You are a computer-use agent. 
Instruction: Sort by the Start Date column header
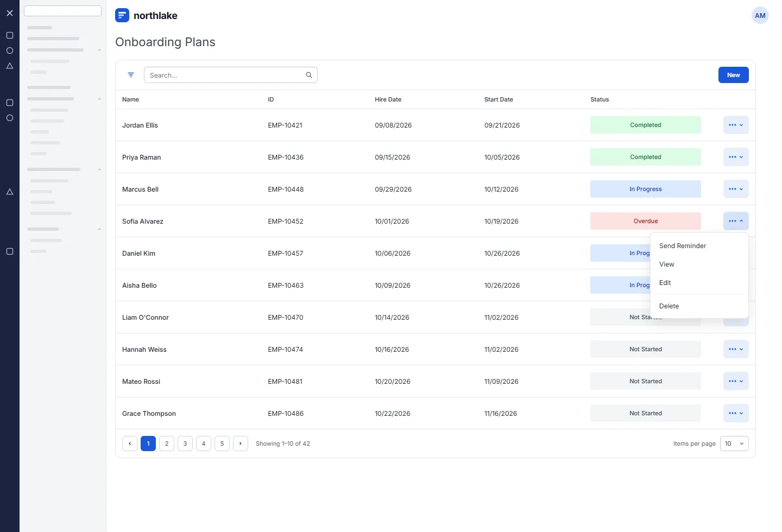click(x=499, y=99)
